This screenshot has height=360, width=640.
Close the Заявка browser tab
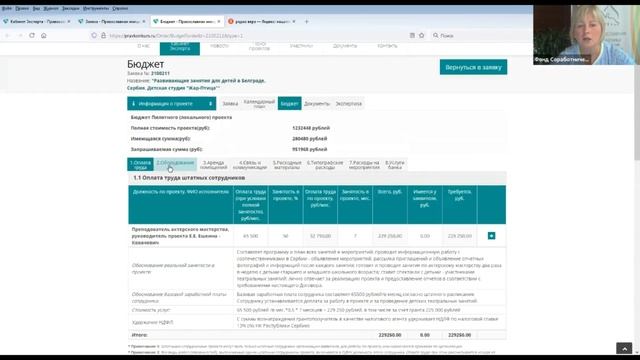click(144, 21)
